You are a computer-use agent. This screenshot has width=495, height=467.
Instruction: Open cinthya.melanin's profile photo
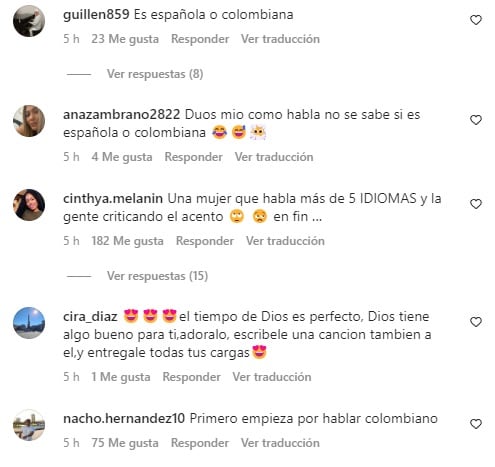(29, 205)
